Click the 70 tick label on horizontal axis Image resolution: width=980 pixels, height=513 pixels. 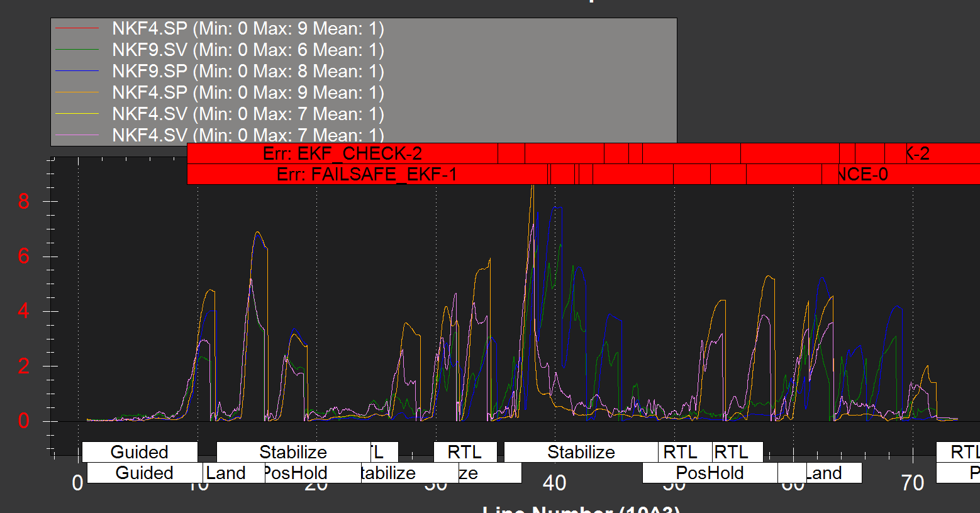tap(912, 483)
